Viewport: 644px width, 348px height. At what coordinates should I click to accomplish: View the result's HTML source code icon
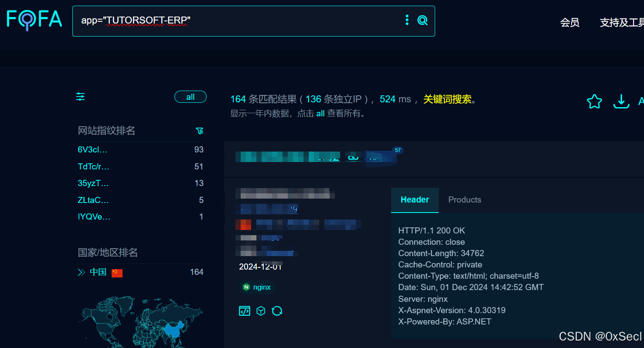pyautogui.click(x=244, y=311)
